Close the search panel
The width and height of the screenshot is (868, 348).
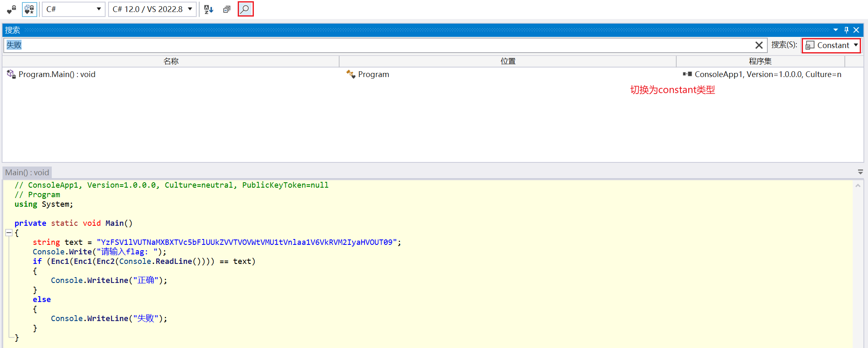point(856,30)
